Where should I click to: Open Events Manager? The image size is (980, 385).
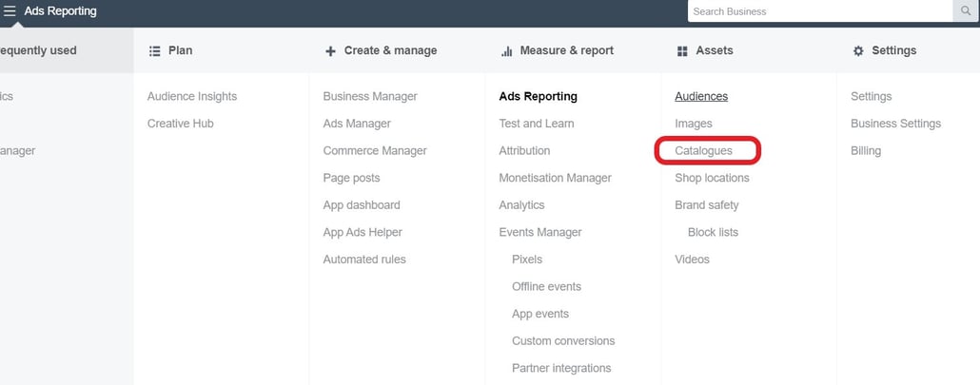[x=540, y=232]
